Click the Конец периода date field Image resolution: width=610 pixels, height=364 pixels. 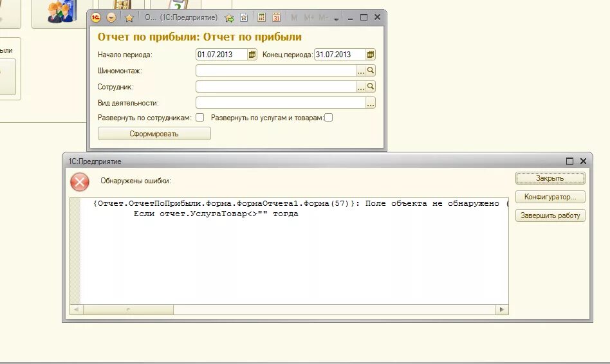[x=340, y=55]
